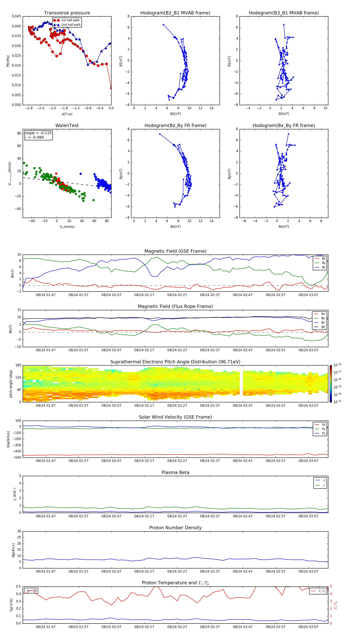This screenshot has width=351, height=644.
Task: Click 'r = -0.484' annotation in WalenTest
Action: [35, 137]
